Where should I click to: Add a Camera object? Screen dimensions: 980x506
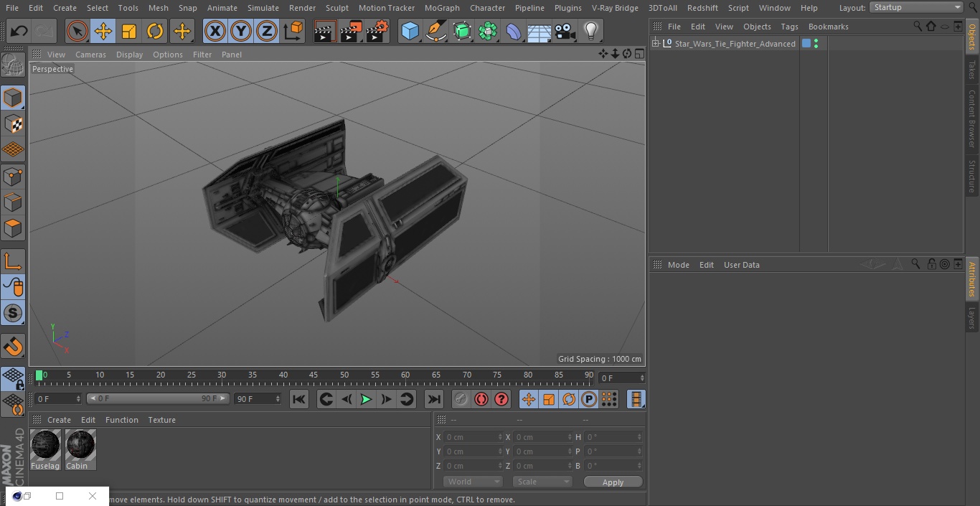tap(565, 31)
